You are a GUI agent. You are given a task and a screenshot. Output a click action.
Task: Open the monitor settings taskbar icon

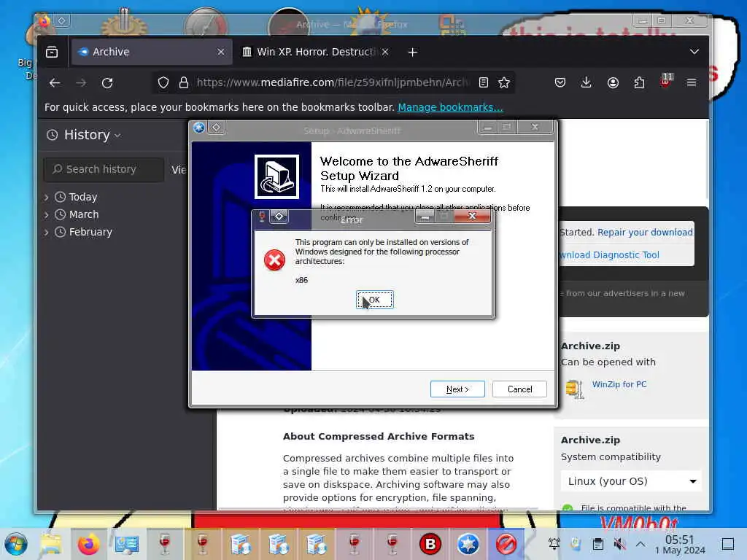pyautogui.click(x=127, y=544)
